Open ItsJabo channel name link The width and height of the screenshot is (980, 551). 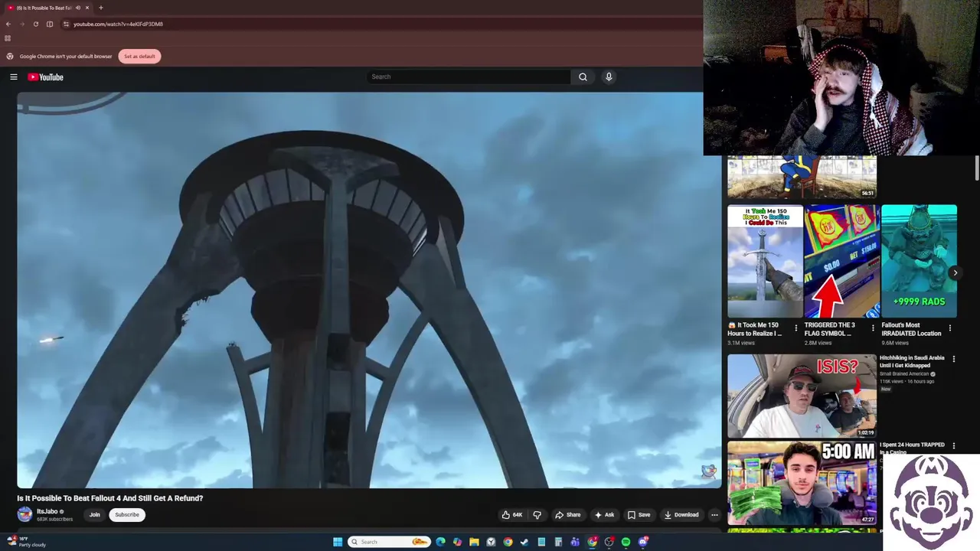(x=47, y=511)
